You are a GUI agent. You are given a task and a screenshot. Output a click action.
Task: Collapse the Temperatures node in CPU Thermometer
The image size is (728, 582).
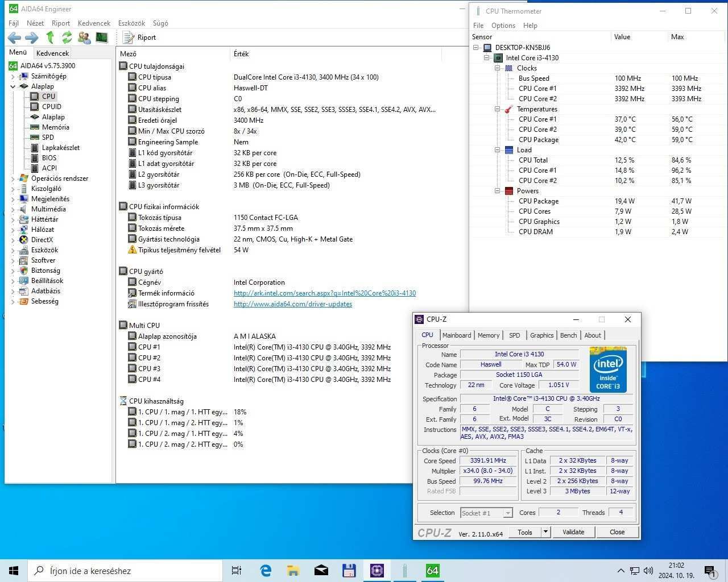pyautogui.click(x=497, y=109)
